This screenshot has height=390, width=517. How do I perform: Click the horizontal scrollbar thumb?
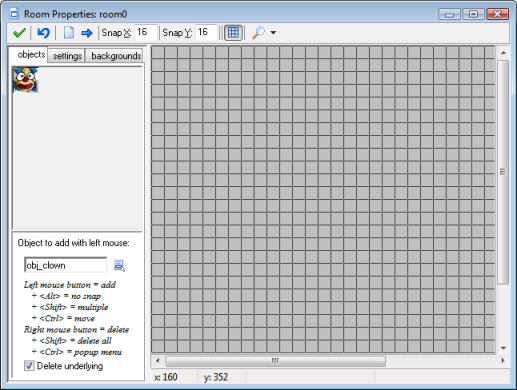(x=275, y=361)
